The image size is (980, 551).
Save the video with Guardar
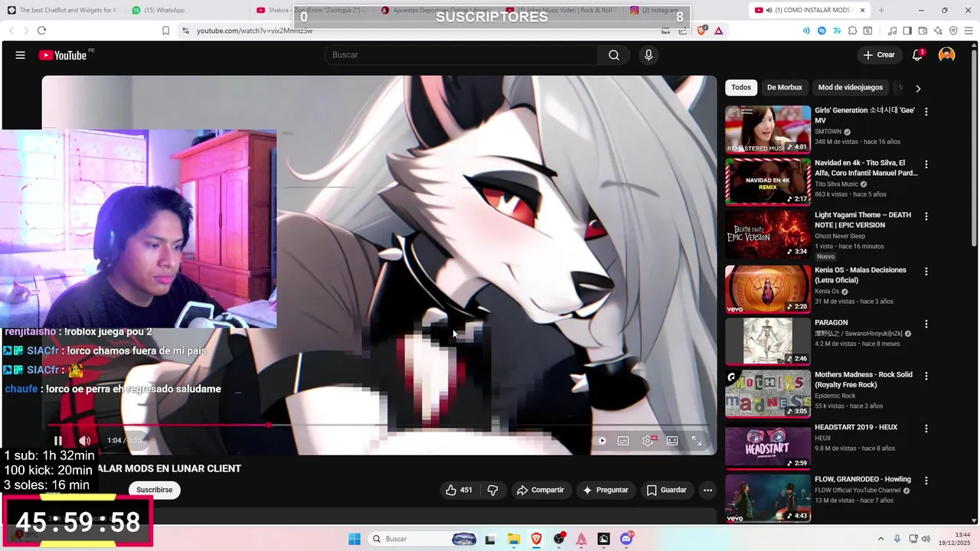tap(667, 490)
